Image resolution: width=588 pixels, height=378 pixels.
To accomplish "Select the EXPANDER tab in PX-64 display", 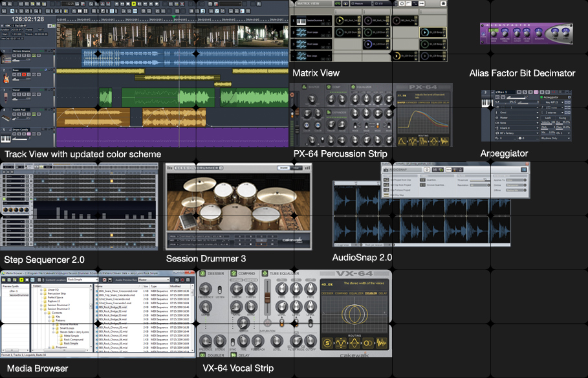I will [x=412, y=102].
